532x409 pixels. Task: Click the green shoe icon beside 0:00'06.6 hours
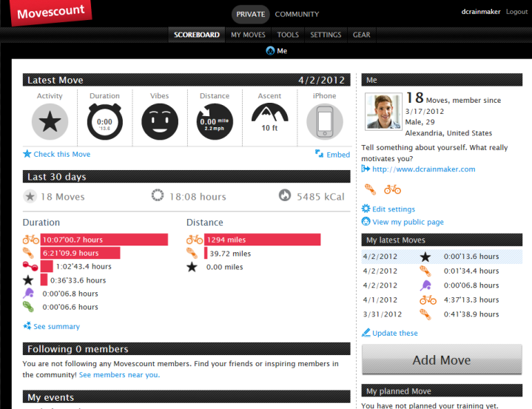pyautogui.click(x=29, y=307)
